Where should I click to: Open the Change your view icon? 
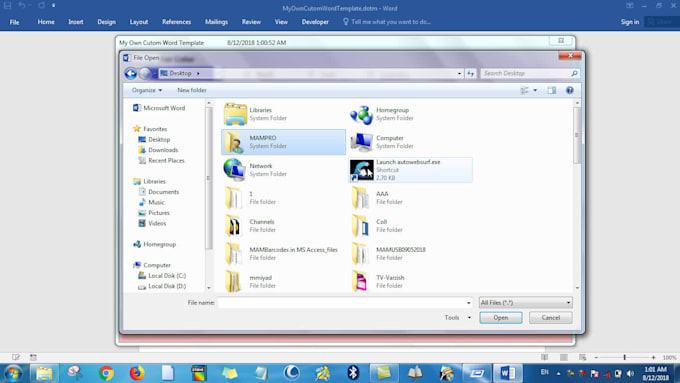[x=524, y=90]
